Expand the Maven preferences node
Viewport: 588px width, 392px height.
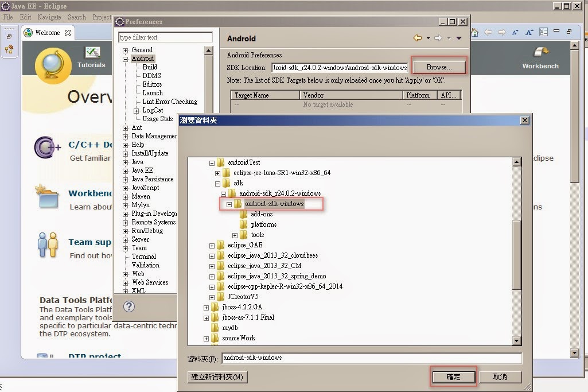125,197
